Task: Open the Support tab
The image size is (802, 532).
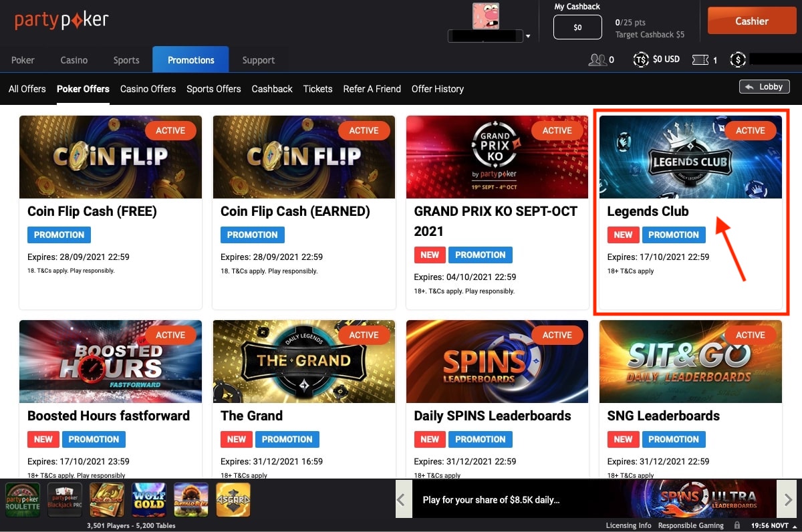Action: pos(259,60)
